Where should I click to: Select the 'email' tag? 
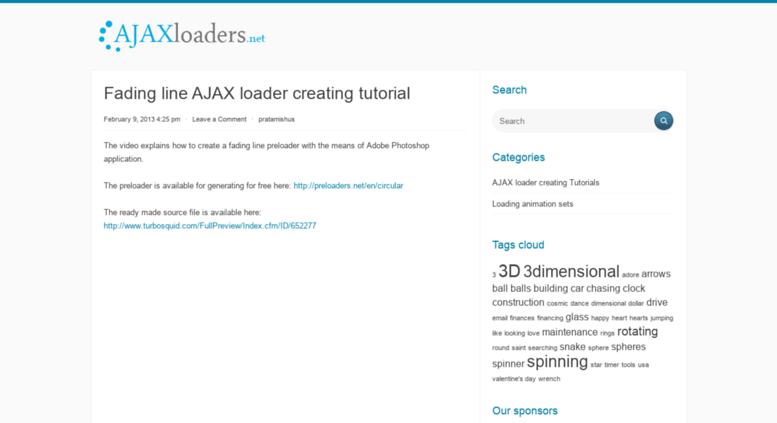[500, 318]
